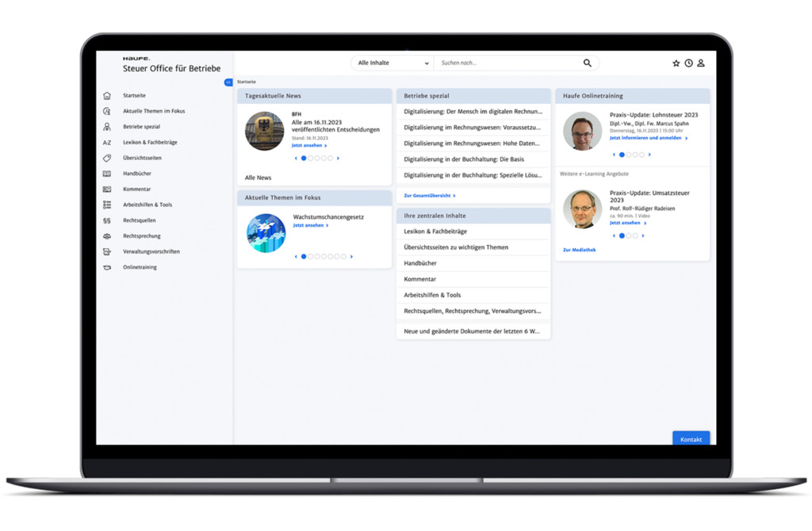812x531 pixels.
Task: Go to previous slide in Haufe Onlinetraining carousel
Action: click(x=615, y=155)
